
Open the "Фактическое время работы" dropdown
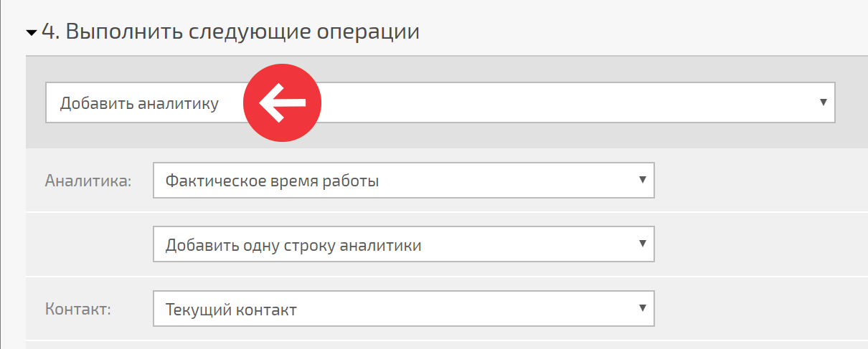(404, 181)
